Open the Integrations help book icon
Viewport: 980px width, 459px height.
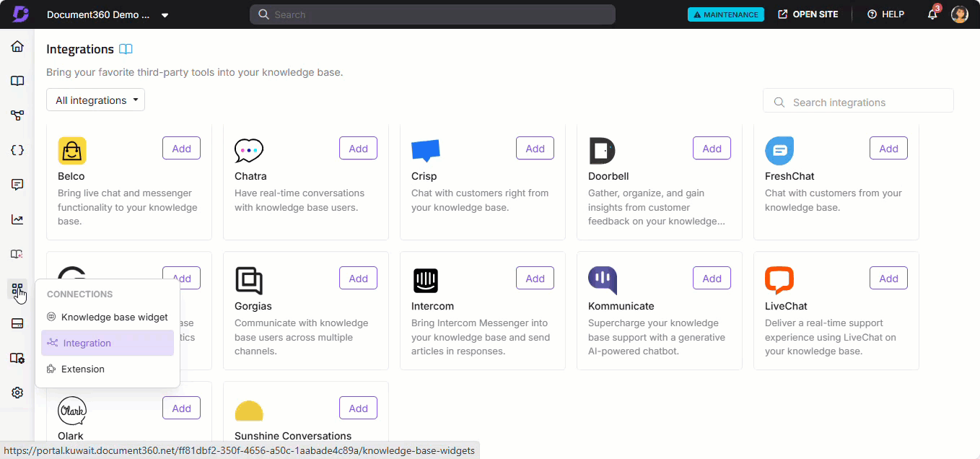click(x=126, y=49)
